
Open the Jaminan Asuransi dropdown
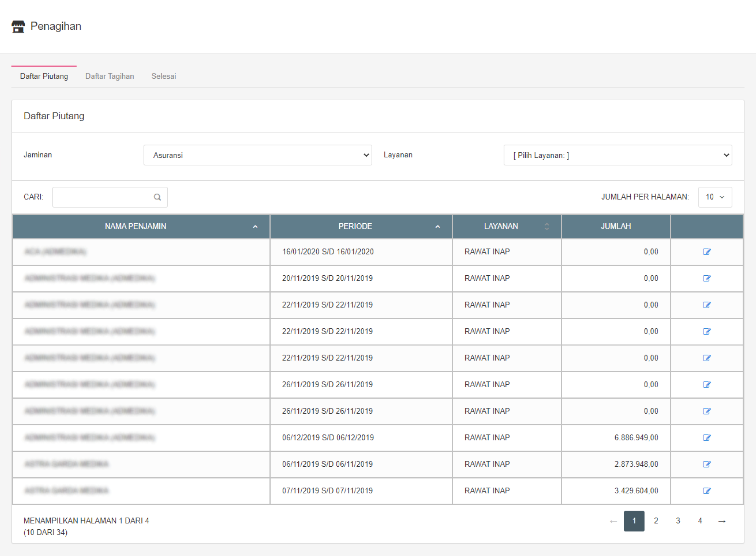click(258, 155)
